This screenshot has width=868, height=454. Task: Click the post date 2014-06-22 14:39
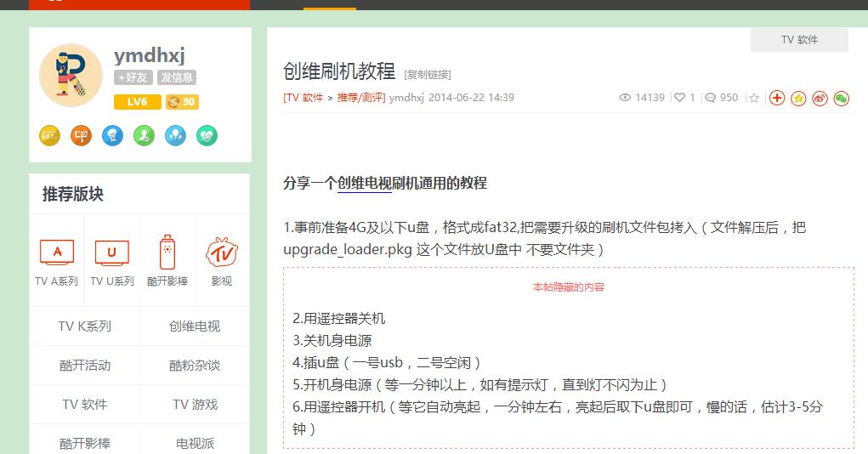tap(471, 98)
